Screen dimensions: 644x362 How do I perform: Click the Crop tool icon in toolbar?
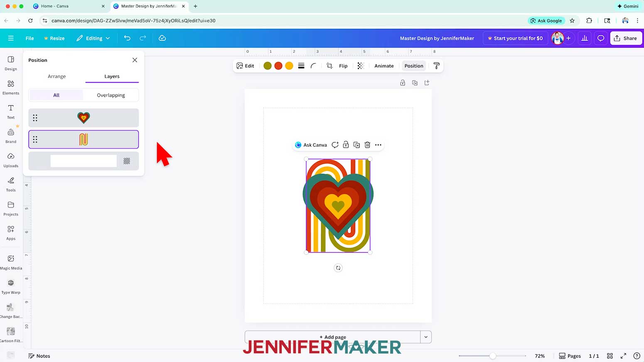click(329, 66)
